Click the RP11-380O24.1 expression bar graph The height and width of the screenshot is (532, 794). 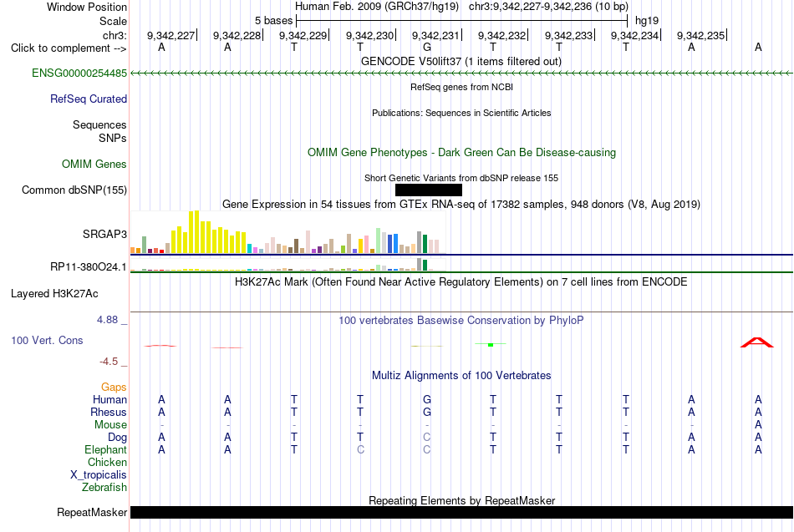click(288, 264)
